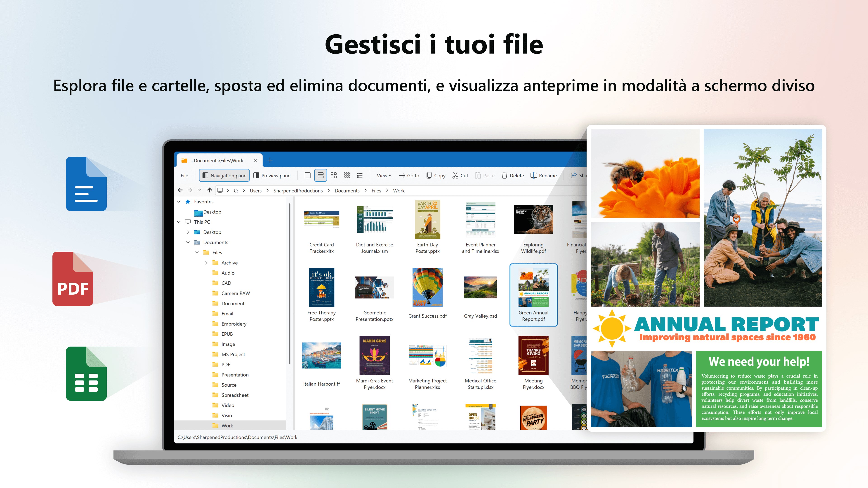This screenshot has height=488, width=868.
Task: Toggle the Preview pane button
Action: point(272,176)
